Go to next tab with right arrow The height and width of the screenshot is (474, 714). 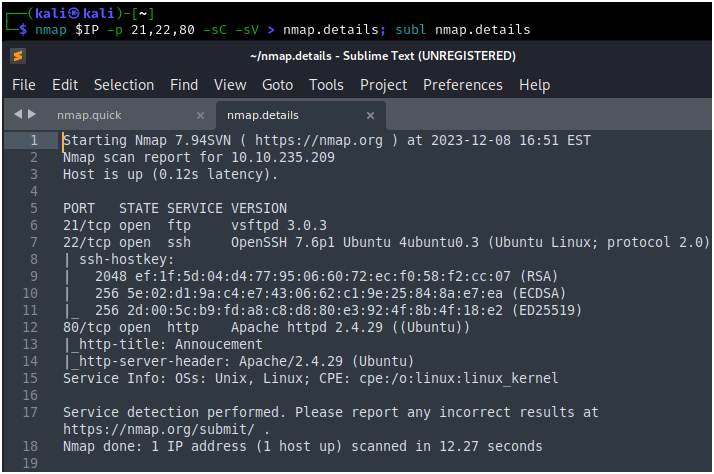pos(31,115)
